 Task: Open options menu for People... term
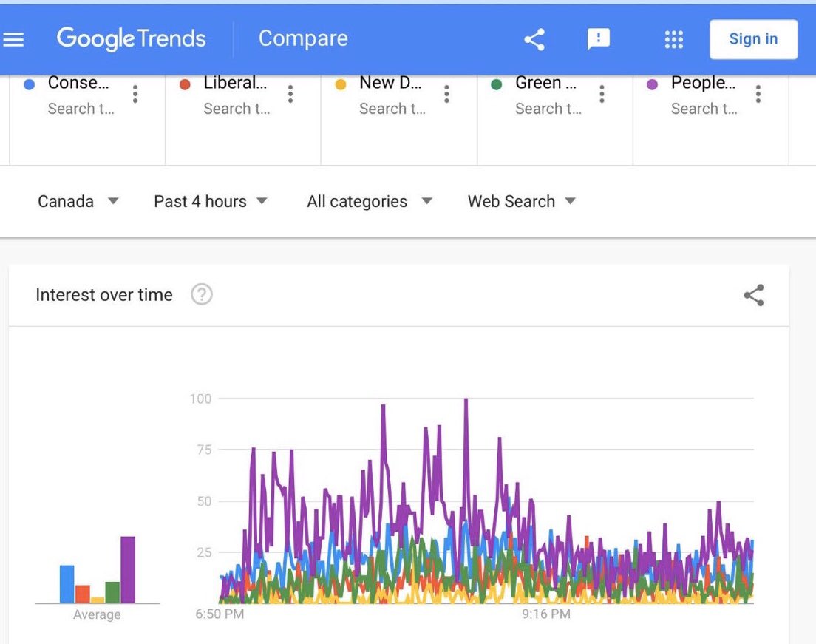pyautogui.click(x=758, y=94)
